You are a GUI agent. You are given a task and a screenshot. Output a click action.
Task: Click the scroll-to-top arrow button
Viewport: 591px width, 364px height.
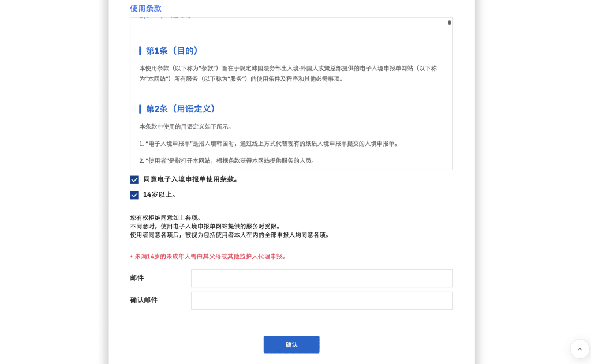pyautogui.click(x=579, y=349)
